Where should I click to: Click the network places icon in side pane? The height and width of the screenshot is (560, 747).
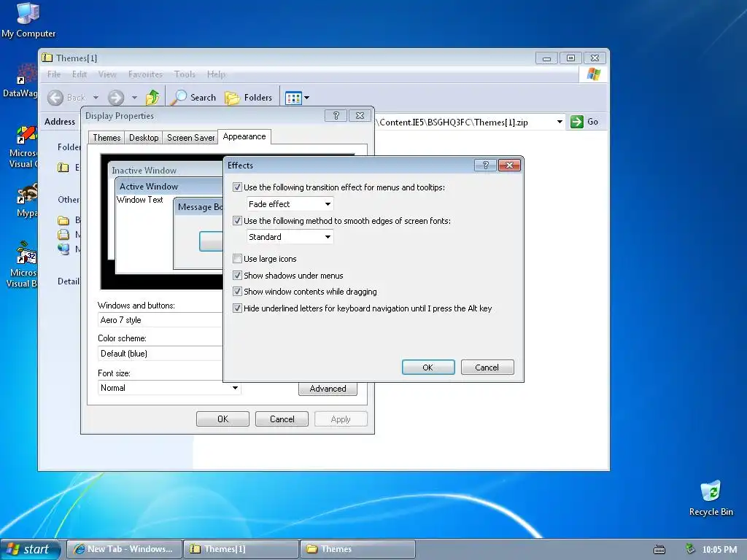63,249
